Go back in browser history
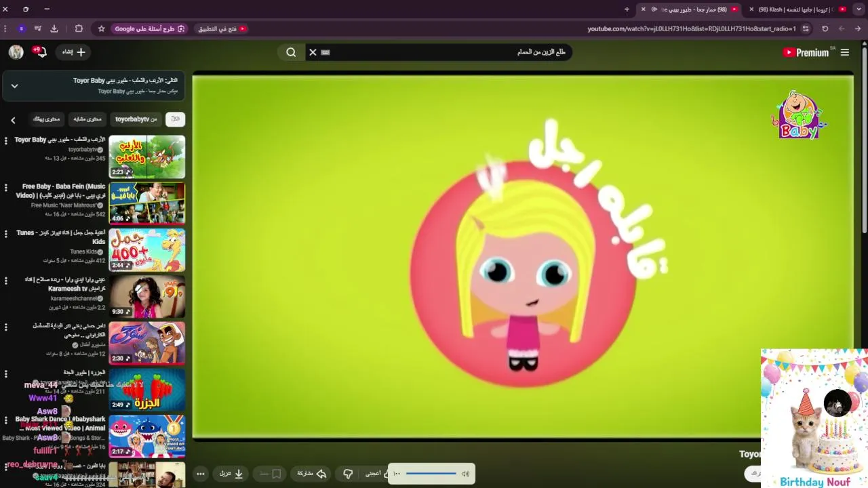 [x=858, y=28]
